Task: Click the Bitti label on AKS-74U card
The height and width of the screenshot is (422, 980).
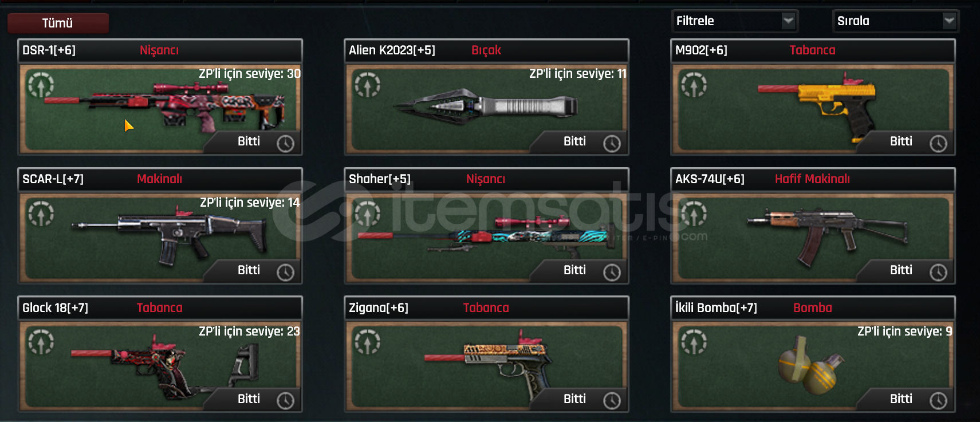Action: click(901, 270)
